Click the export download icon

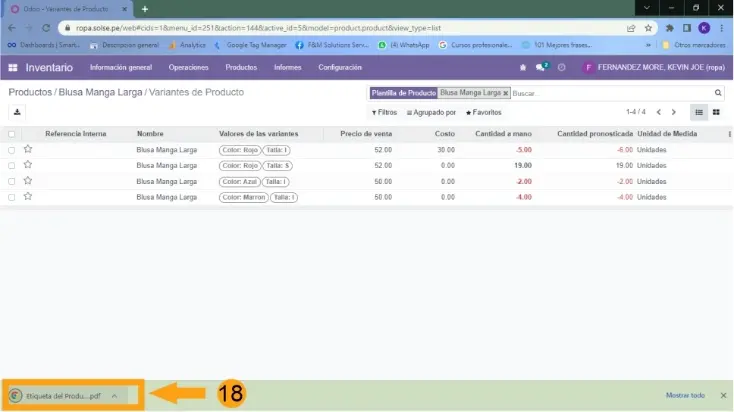[x=17, y=112]
